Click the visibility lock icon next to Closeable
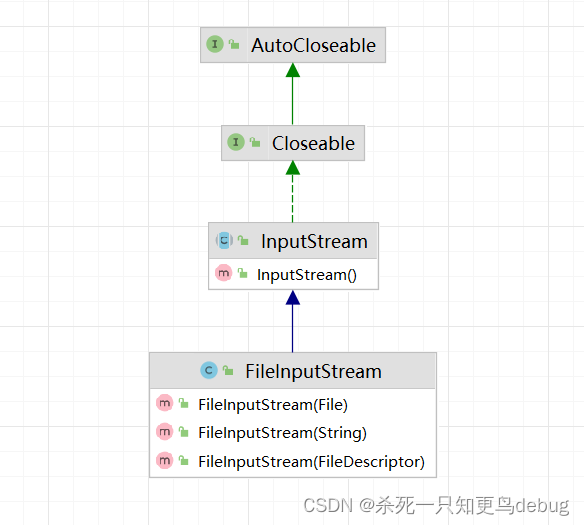Screen dimensions: 584x525 pyautogui.click(x=255, y=142)
